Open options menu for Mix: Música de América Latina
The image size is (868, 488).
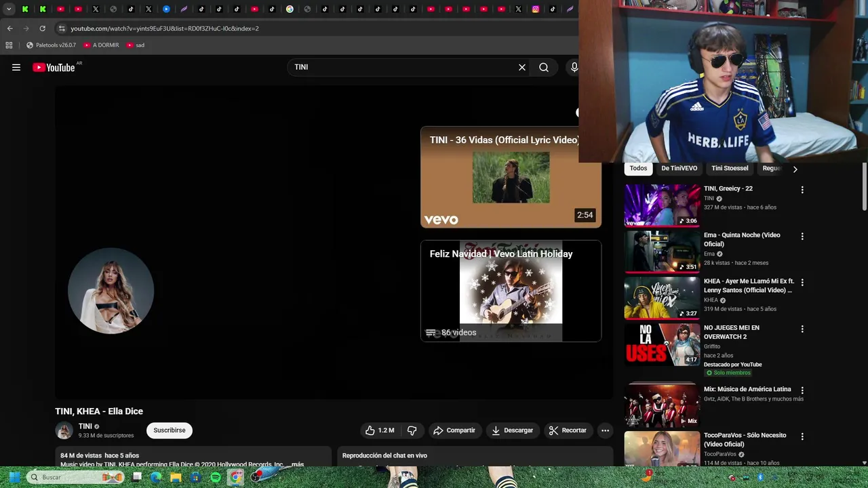click(x=802, y=390)
